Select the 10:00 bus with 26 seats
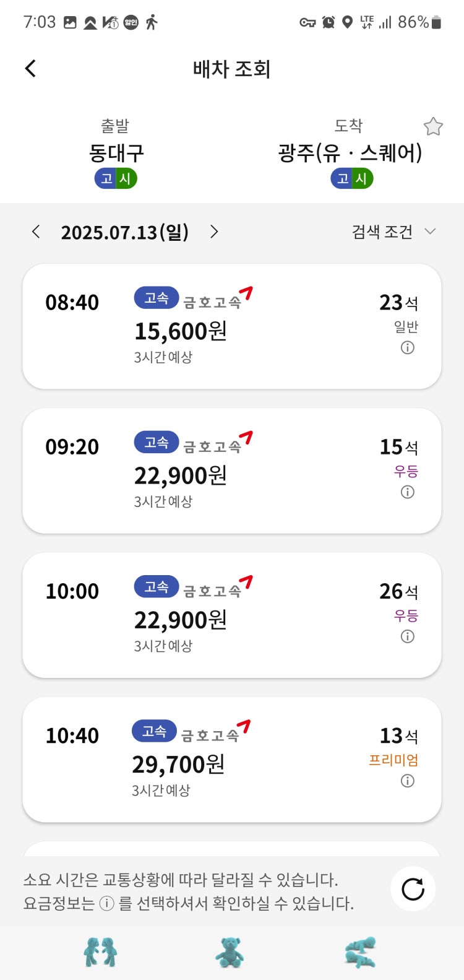 click(232, 615)
